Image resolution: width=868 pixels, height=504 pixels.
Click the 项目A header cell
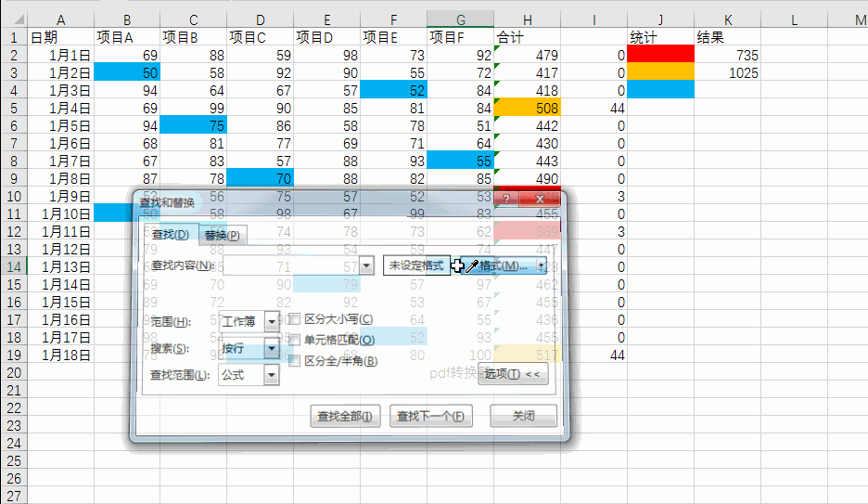tap(127, 37)
